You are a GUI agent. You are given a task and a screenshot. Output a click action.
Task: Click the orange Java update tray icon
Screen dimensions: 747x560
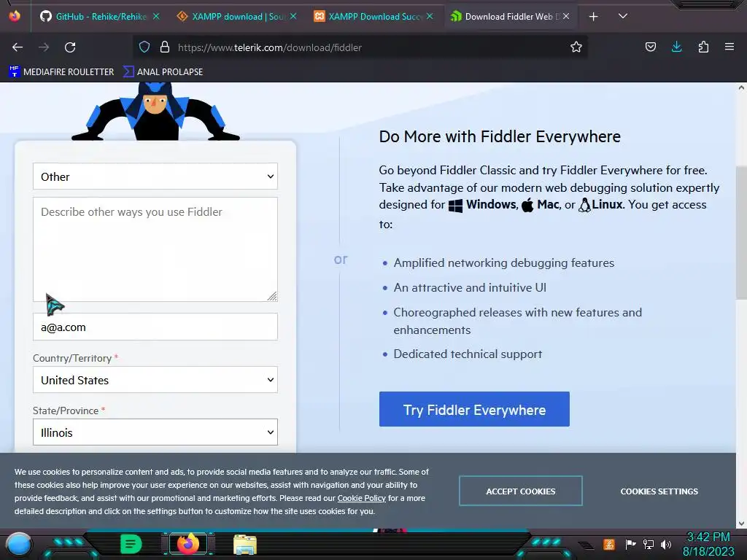click(x=609, y=544)
